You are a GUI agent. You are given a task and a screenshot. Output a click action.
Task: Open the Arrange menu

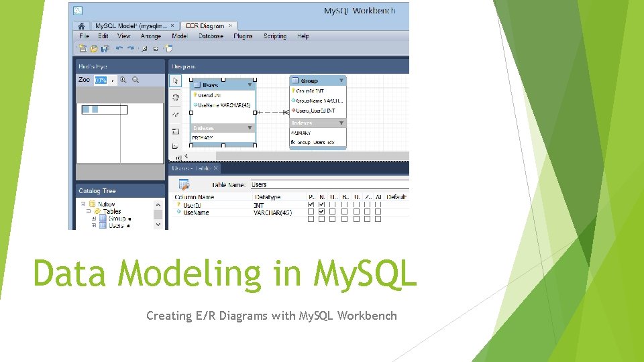(151, 36)
